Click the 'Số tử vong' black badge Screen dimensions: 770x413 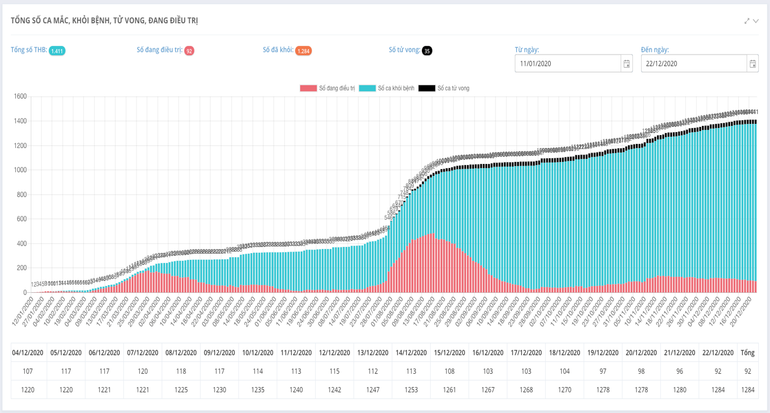click(427, 50)
